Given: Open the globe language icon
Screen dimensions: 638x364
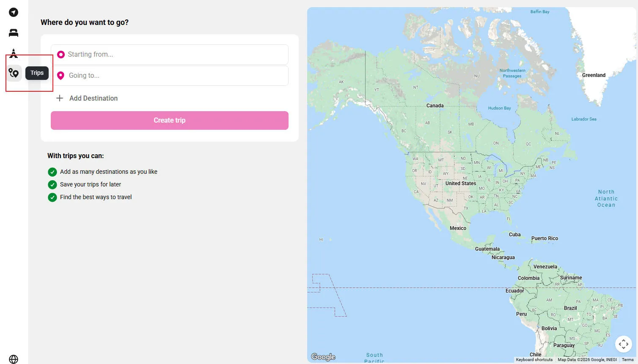Looking at the screenshot, I should point(14,359).
